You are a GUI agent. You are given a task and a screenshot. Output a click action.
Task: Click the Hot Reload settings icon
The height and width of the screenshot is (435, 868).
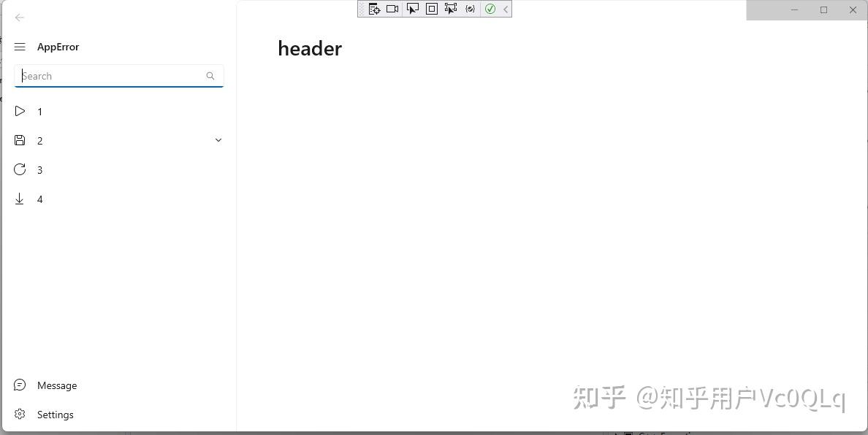click(470, 9)
